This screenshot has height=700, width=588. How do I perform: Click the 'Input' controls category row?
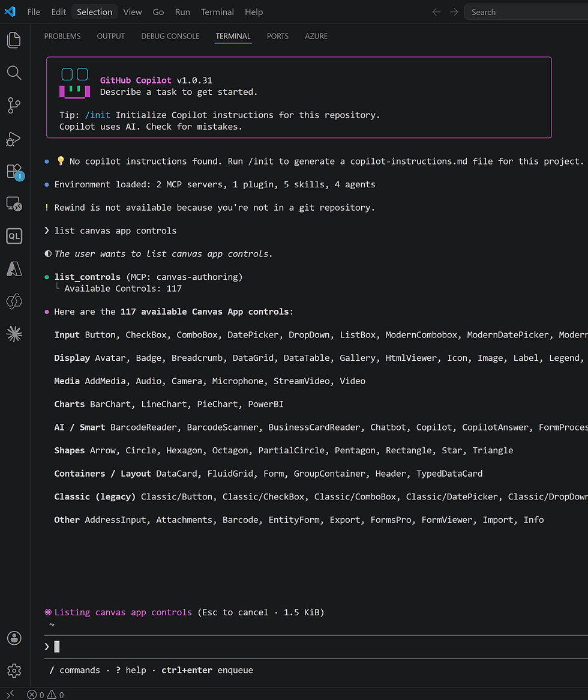click(x=321, y=335)
